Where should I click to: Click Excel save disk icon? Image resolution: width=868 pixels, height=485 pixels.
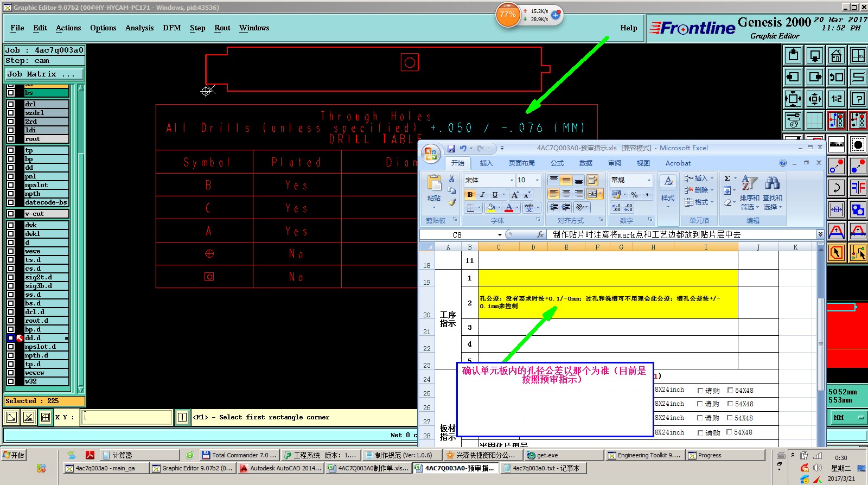click(x=451, y=148)
